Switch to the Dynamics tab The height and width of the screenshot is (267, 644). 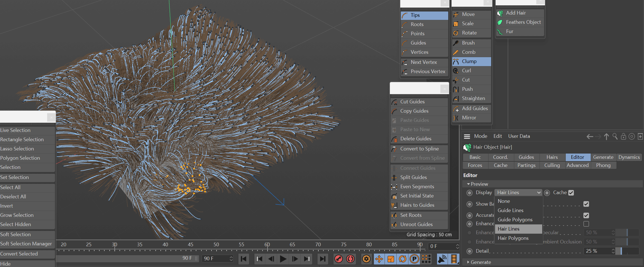point(629,157)
